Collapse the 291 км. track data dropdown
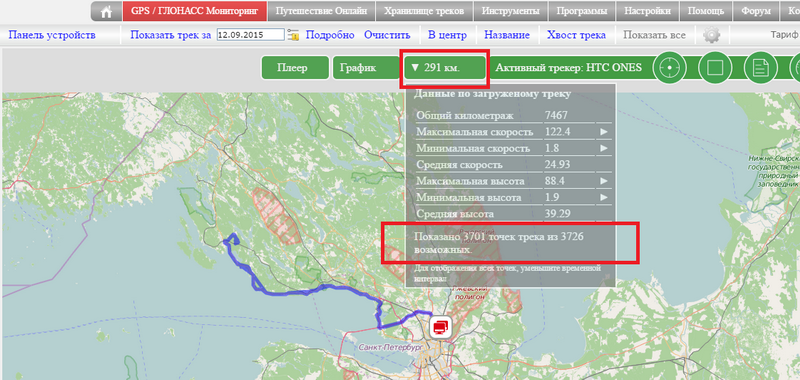The height and width of the screenshot is (380, 800). point(445,68)
